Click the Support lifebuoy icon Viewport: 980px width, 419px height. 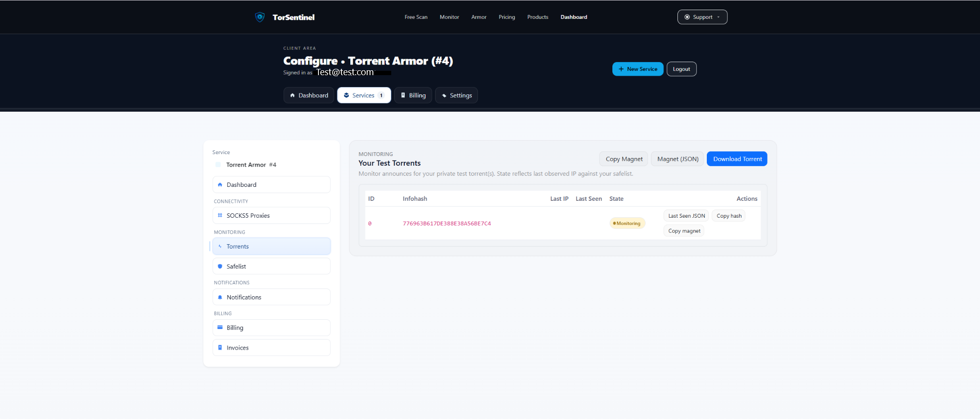click(x=687, y=17)
